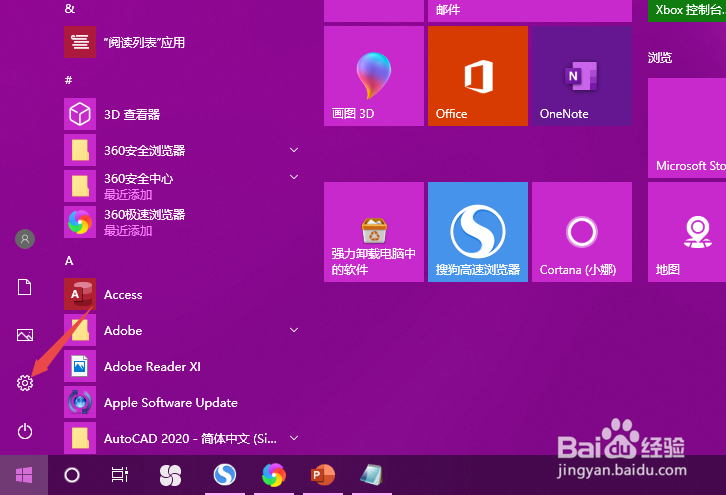Click the "Apple Software Update" label
726x495 pixels.
[x=171, y=403]
